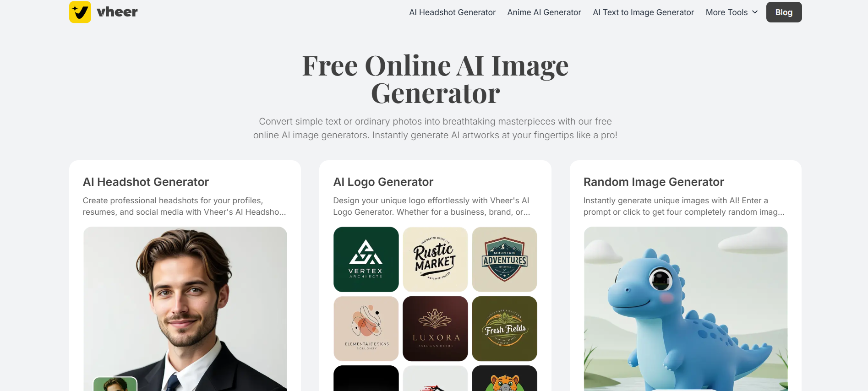This screenshot has height=391, width=868.
Task: Click the small original photo inset thumbnail
Action: 115,384
